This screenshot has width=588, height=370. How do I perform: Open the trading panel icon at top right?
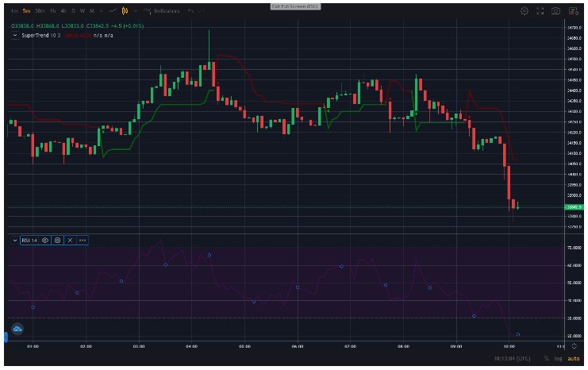coord(574,11)
